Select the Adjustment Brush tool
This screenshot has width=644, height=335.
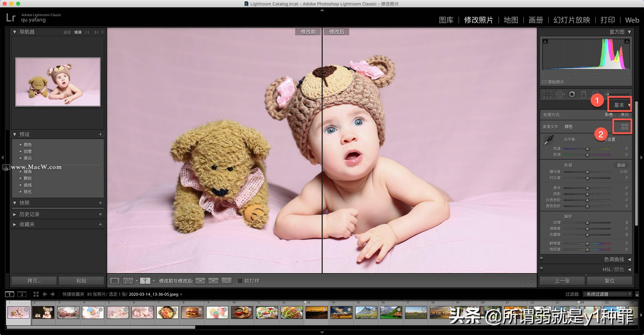click(x=618, y=94)
